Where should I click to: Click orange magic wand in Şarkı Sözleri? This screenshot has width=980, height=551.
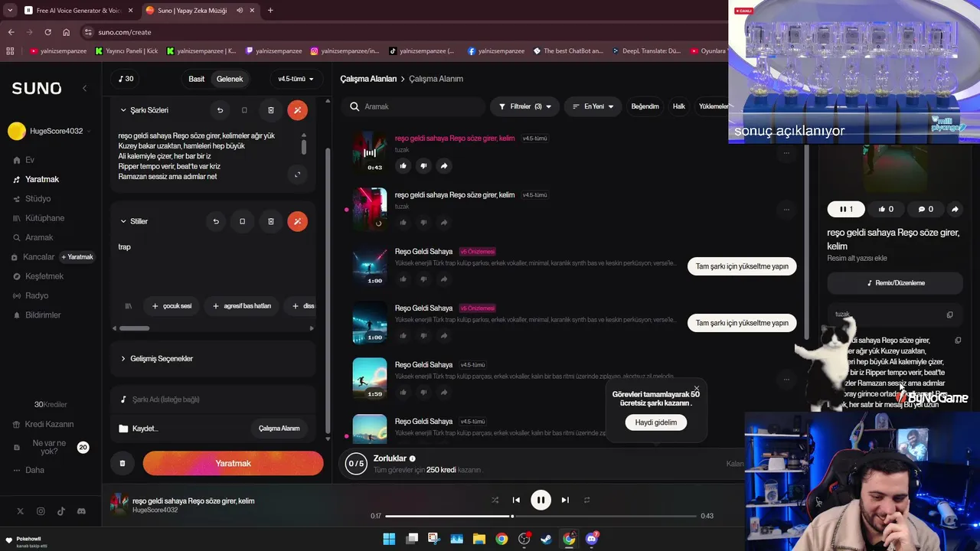point(297,110)
